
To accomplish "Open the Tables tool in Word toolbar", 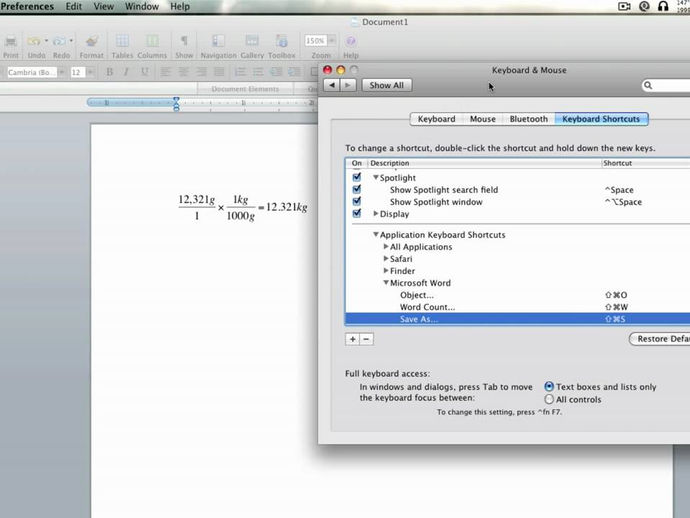I will click(122, 41).
